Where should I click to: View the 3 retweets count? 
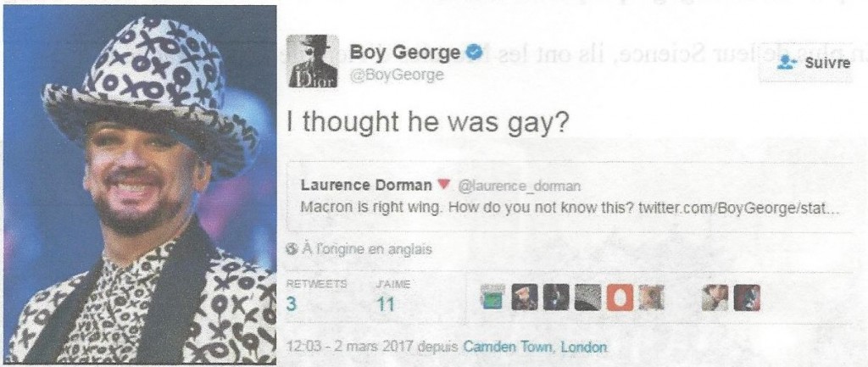tap(292, 304)
